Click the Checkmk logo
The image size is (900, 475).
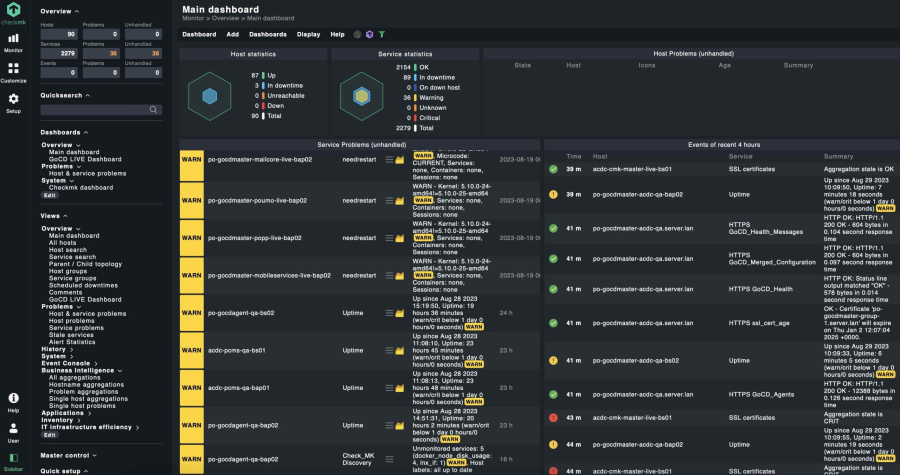coord(14,11)
